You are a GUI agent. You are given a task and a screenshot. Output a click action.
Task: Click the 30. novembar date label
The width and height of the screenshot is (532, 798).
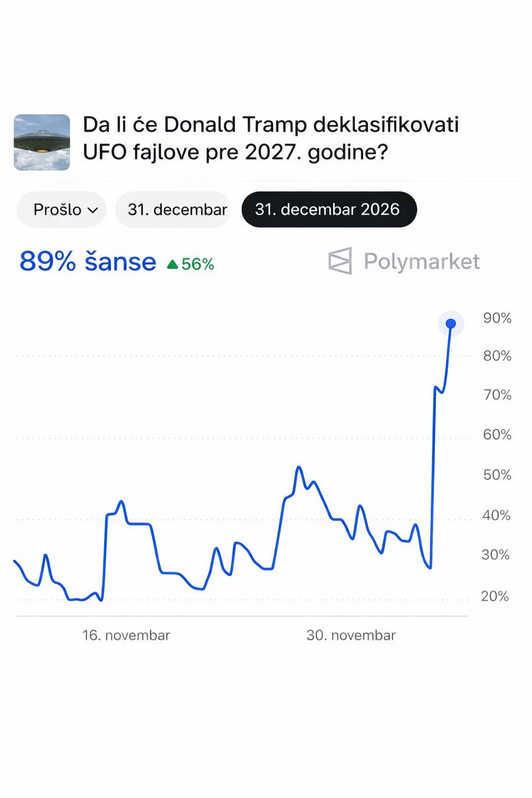click(x=351, y=635)
